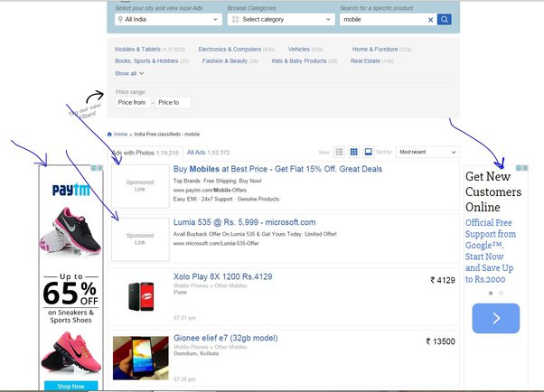The width and height of the screenshot is (544, 392).
Task: Open Real Estate category
Action: pos(365,61)
